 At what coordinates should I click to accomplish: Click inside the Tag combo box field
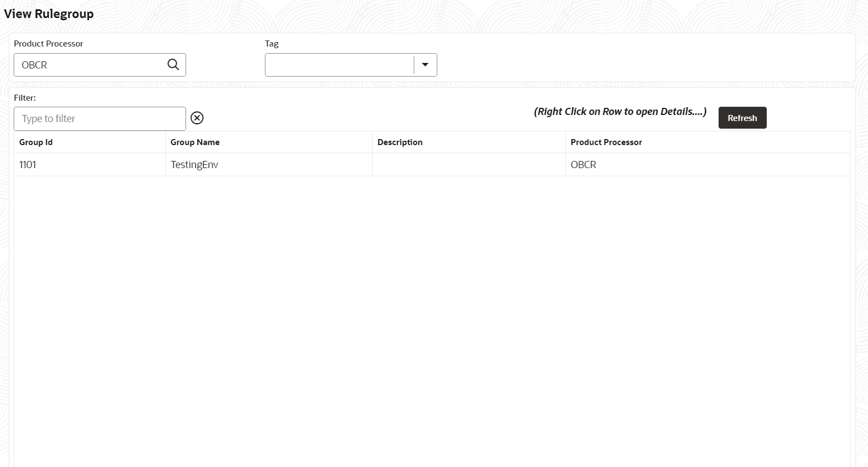pos(339,65)
